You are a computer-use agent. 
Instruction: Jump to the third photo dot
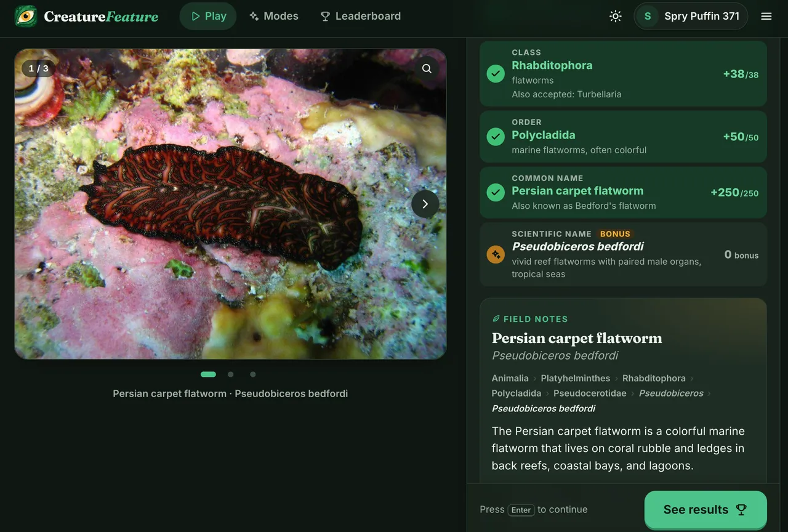tap(253, 374)
